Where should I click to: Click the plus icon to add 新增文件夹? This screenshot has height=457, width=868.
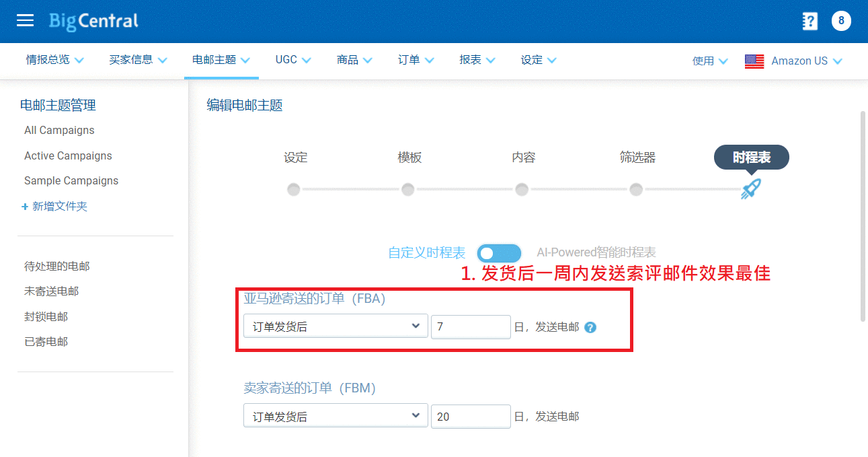[25, 207]
